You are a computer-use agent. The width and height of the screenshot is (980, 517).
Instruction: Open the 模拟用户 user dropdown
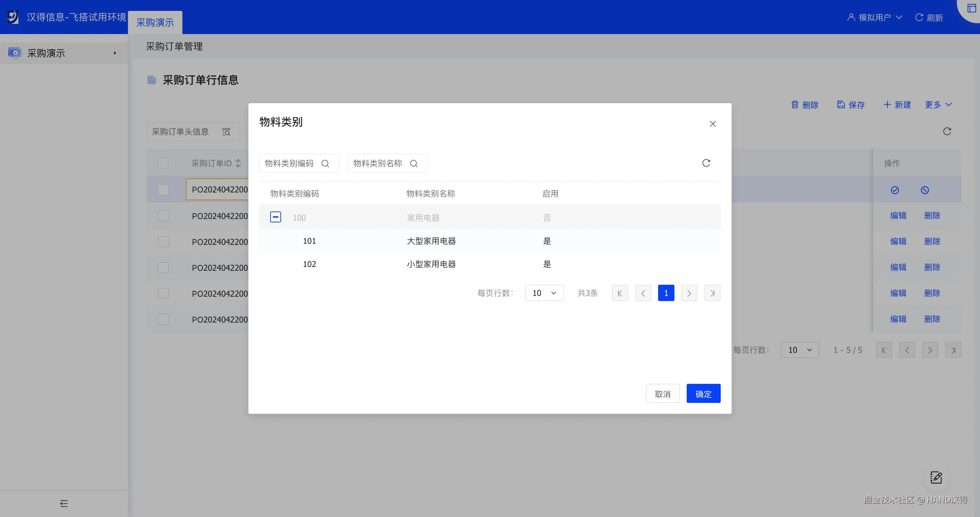coord(875,17)
